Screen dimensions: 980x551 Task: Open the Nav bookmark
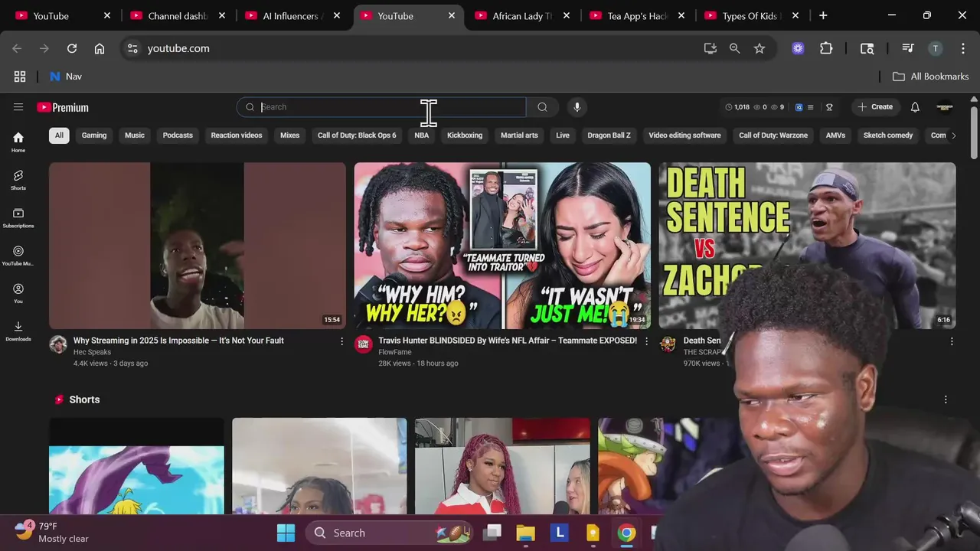tap(66, 77)
